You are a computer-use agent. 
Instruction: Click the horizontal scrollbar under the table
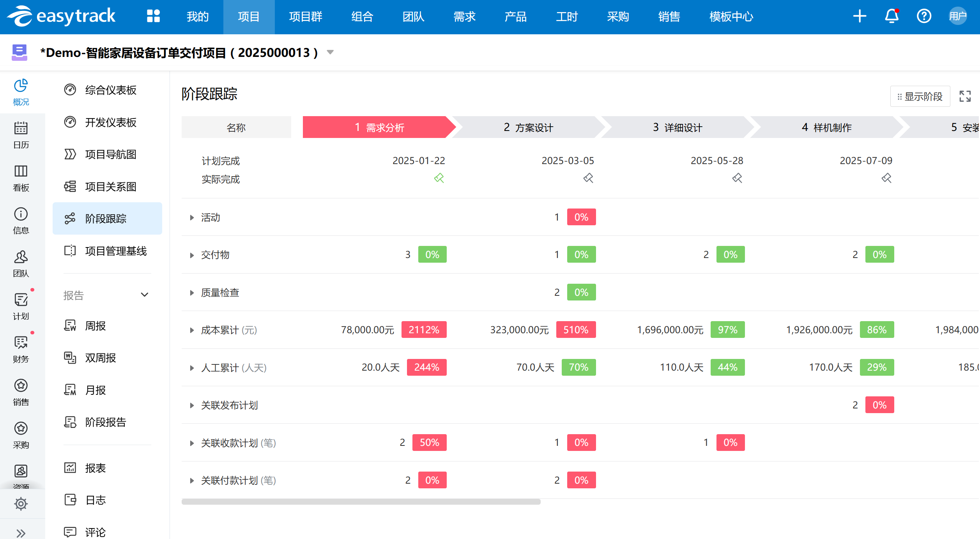(x=361, y=502)
